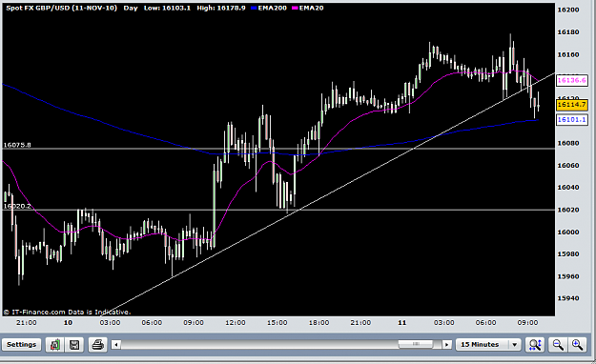This screenshot has width=596, height=364.
Task: Save the chart with the floppy disk icon
Action: click(74, 345)
